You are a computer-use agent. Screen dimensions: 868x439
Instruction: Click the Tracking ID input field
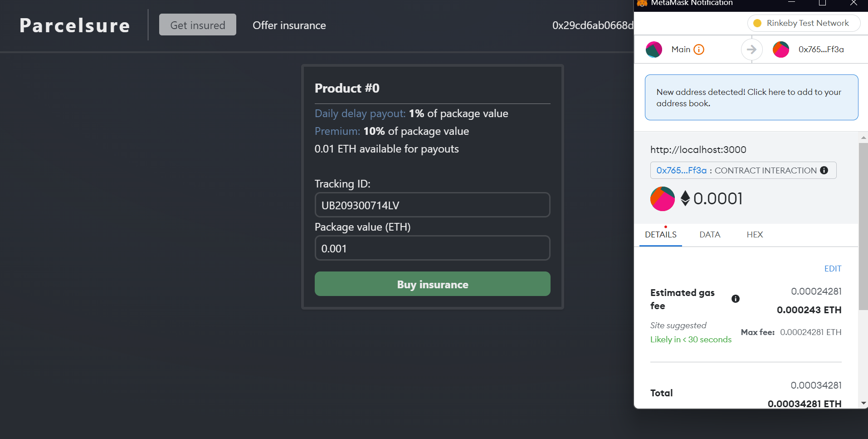433,205
